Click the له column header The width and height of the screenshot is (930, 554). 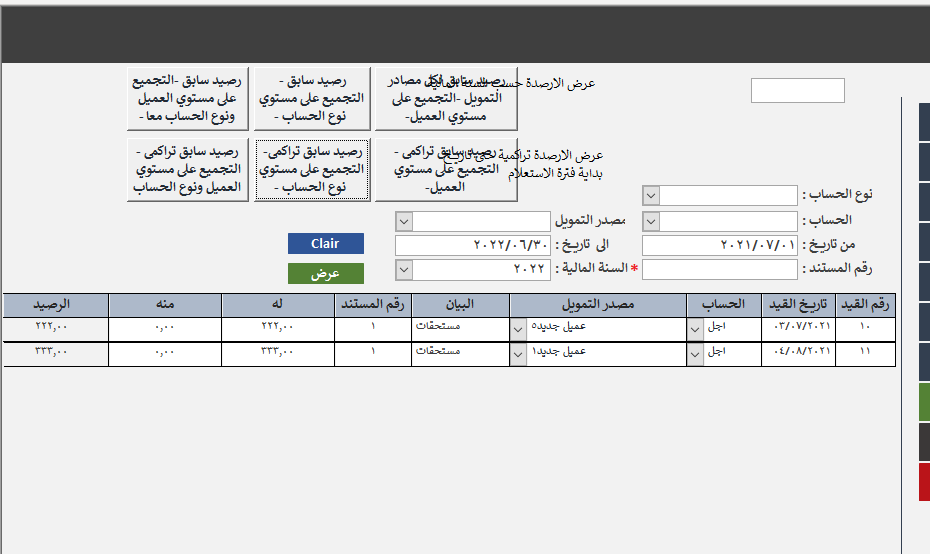tap(278, 305)
